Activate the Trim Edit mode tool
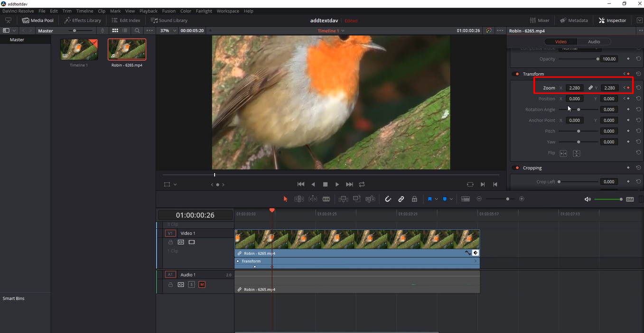The height and width of the screenshot is (333, 644). pos(299,199)
